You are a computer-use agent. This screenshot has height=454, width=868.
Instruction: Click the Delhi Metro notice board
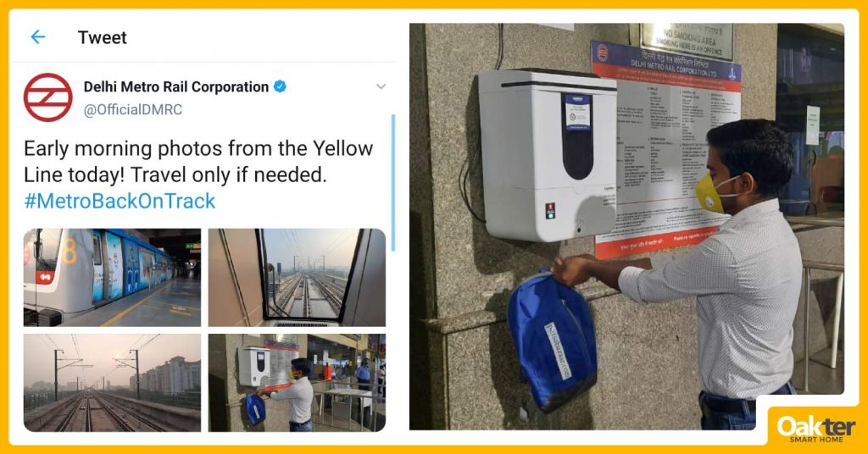(x=666, y=149)
